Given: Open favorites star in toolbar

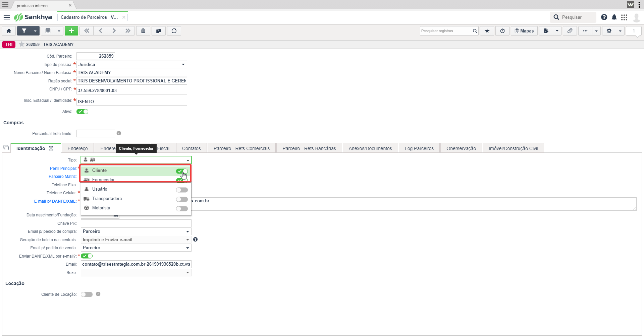Looking at the screenshot, I should coord(487,31).
